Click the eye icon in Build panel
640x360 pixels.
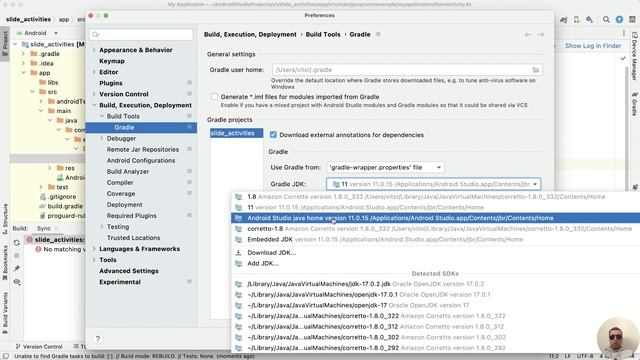point(17,282)
